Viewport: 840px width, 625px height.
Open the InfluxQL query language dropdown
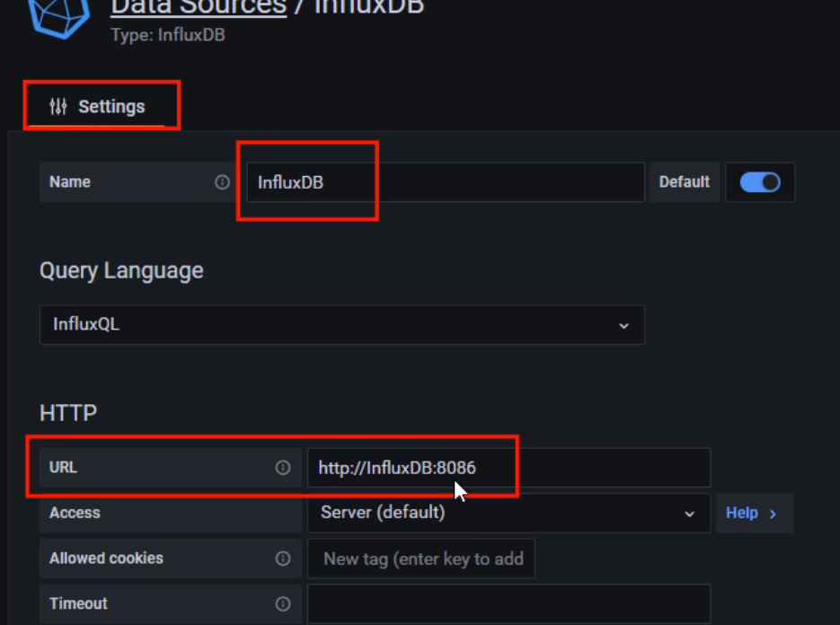(342, 325)
